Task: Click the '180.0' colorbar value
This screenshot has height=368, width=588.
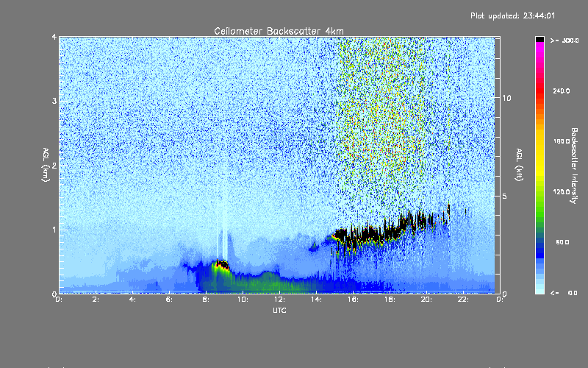Action: tap(562, 141)
